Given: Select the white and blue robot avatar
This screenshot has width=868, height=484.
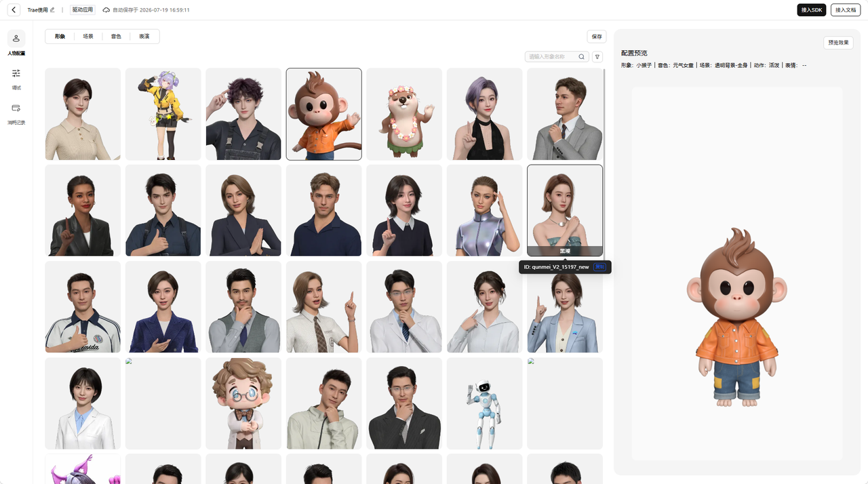Looking at the screenshot, I should (485, 404).
